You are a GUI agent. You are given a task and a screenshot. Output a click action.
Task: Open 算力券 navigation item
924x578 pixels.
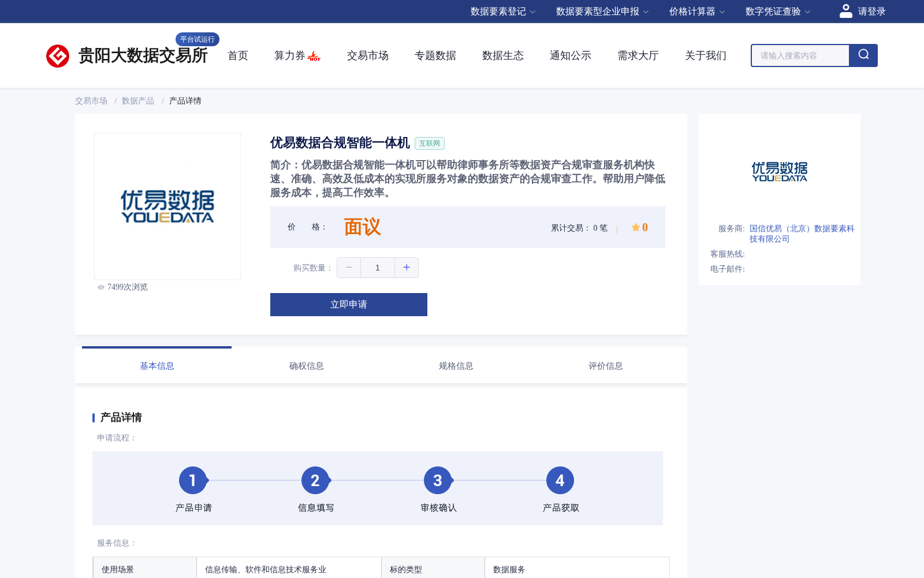point(290,55)
